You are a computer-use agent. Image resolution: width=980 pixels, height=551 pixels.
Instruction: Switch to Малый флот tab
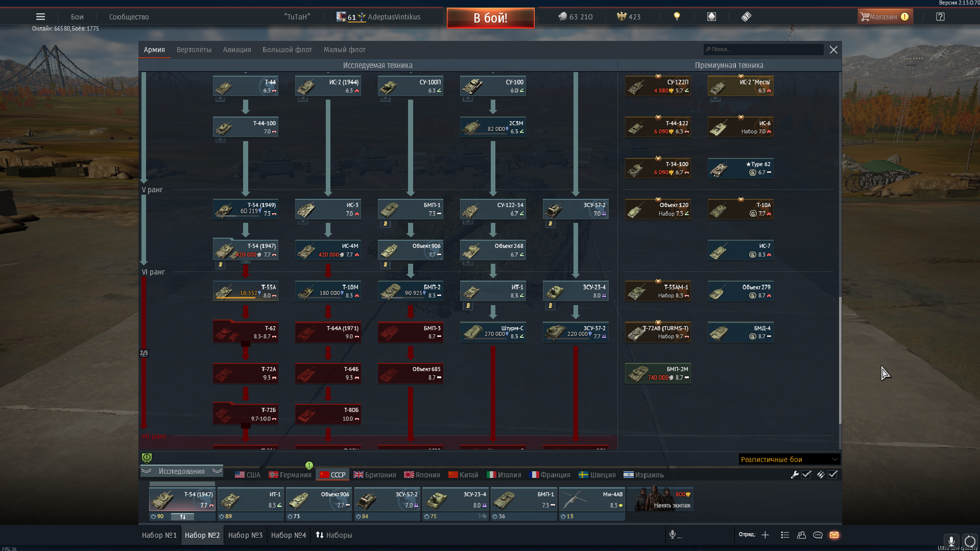(345, 50)
